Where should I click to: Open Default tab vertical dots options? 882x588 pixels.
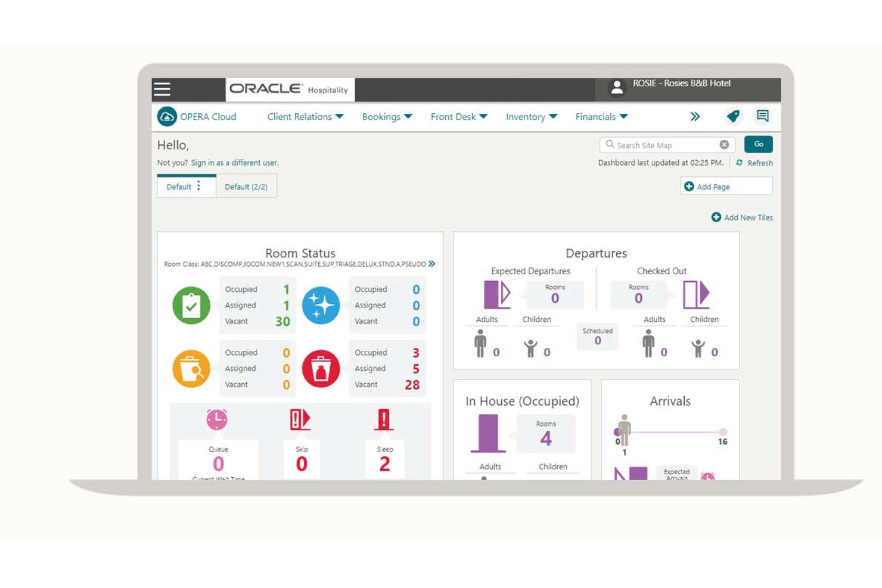pos(198,186)
